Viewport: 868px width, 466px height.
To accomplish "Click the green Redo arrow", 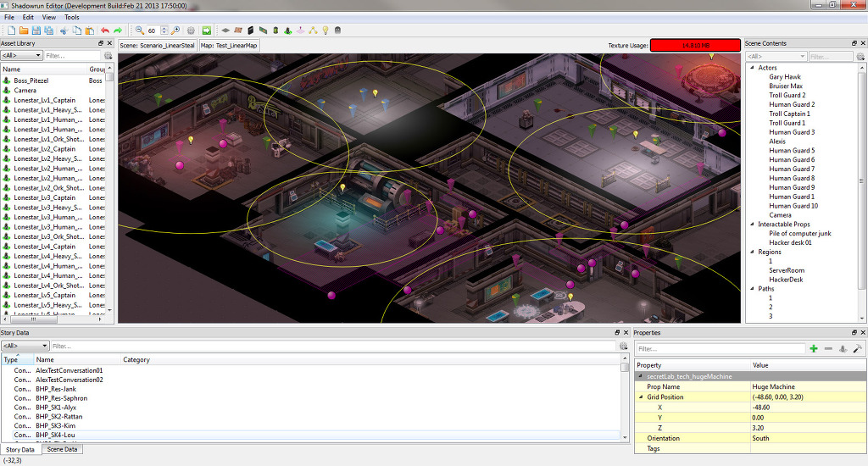I will click(117, 31).
